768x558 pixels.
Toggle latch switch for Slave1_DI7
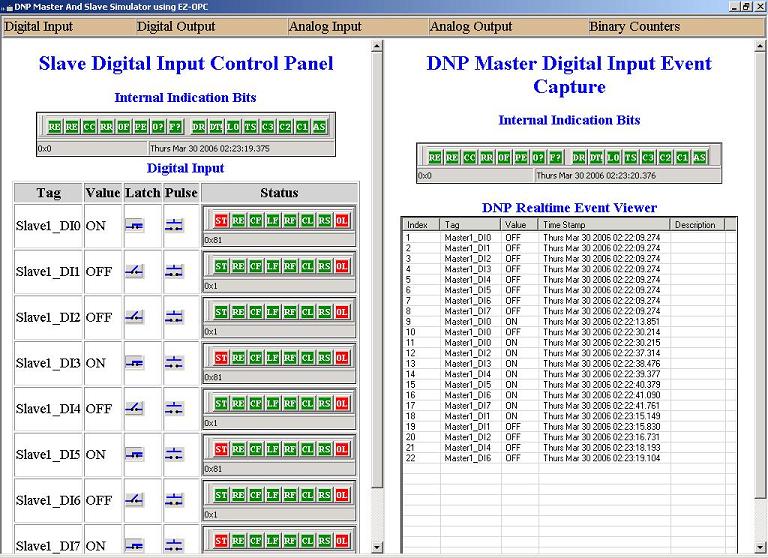pos(134,545)
